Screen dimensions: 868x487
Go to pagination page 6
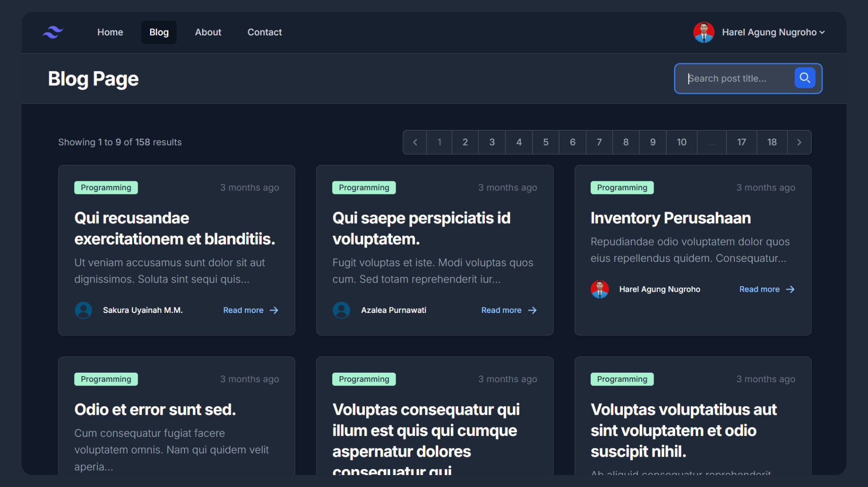(572, 142)
